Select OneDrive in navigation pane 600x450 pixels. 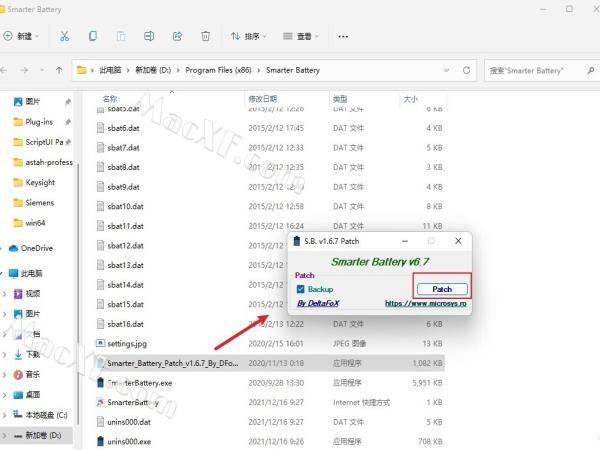pyautogui.click(x=36, y=248)
